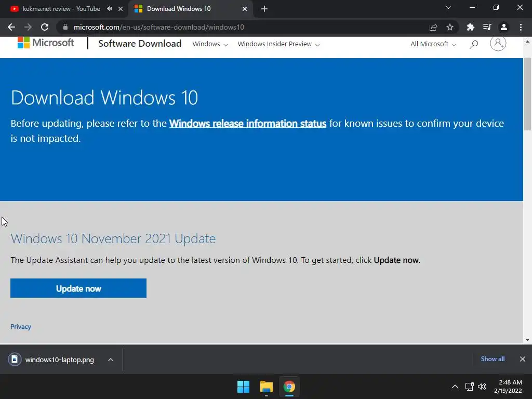This screenshot has width=532, height=399.
Task: Open the Microsoft site search icon
Action: (474, 44)
